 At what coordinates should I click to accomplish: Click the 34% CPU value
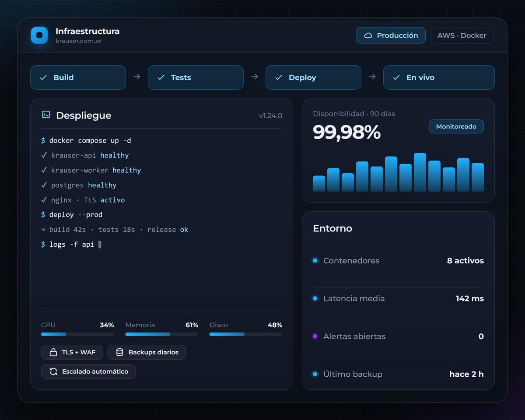coord(107,325)
